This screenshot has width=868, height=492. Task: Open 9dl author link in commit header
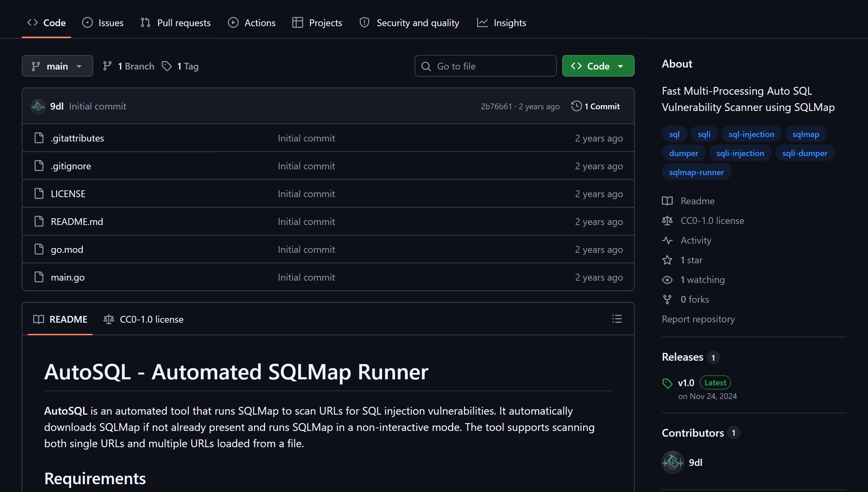pyautogui.click(x=57, y=107)
